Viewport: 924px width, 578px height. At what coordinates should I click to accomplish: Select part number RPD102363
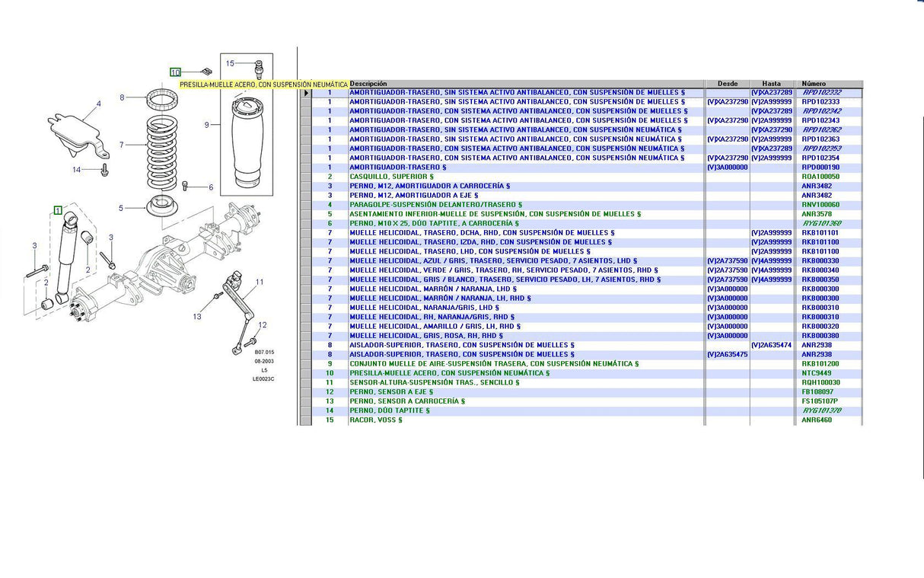(x=821, y=139)
